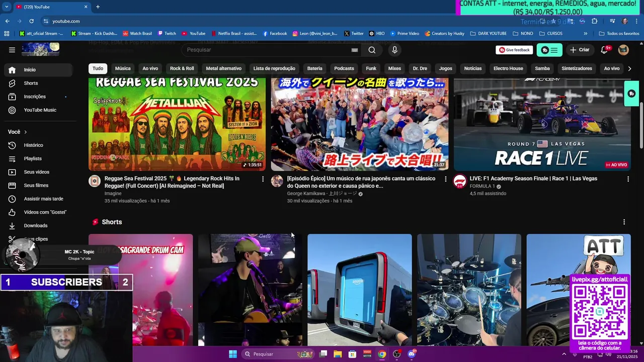Play the Metallijah reggae festival thumbnail
Viewport: 644px width, 362px height.
pyautogui.click(x=177, y=125)
